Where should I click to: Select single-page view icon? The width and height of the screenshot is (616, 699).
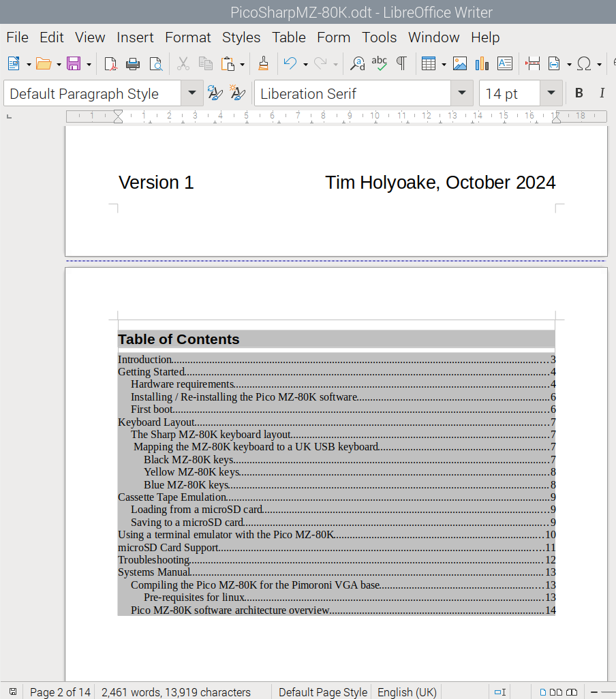tap(543, 692)
